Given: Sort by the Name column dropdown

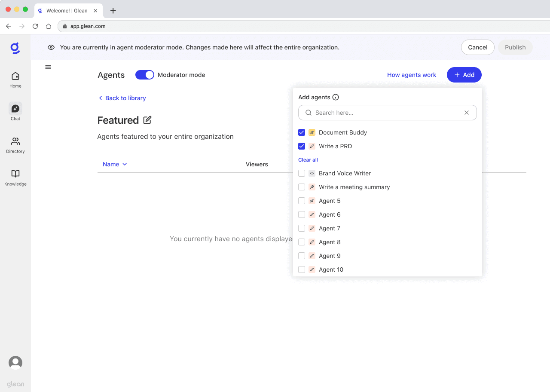Looking at the screenshot, I should pyautogui.click(x=115, y=164).
